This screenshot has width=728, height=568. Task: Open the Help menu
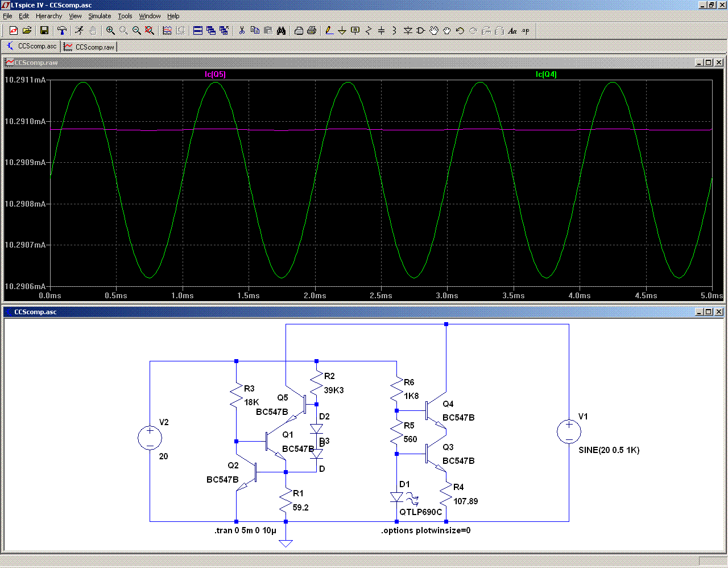click(173, 16)
